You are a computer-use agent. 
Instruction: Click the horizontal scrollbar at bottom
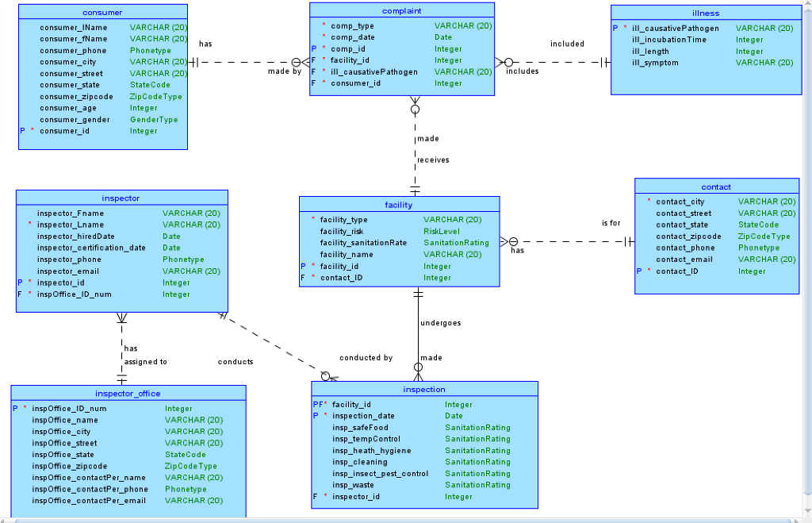coord(404,521)
